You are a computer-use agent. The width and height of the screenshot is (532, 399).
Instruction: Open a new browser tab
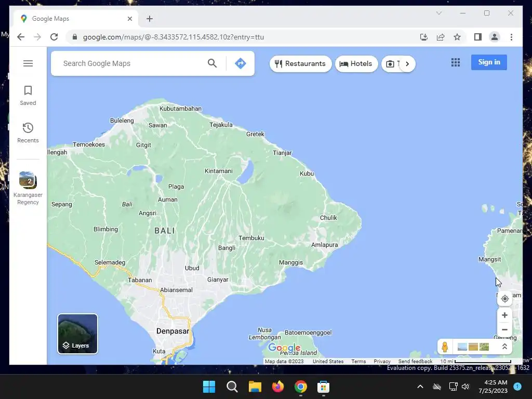point(150,19)
